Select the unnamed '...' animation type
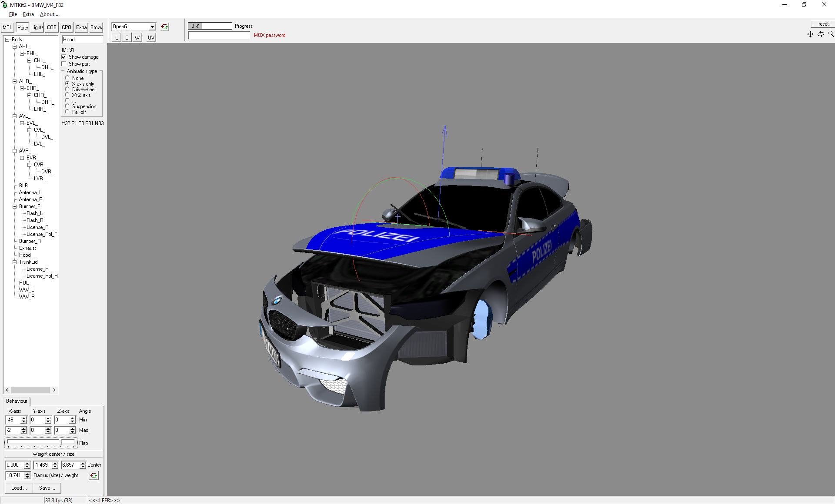Viewport: 835px width, 504px height. (x=67, y=101)
